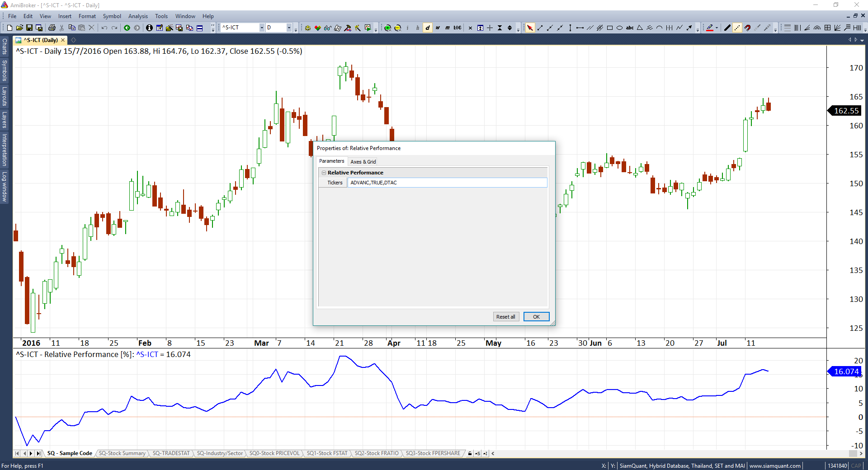The height and width of the screenshot is (470, 868).
Task: Open the ^S-ICT symbol dropdown
Action: (261, 28)
